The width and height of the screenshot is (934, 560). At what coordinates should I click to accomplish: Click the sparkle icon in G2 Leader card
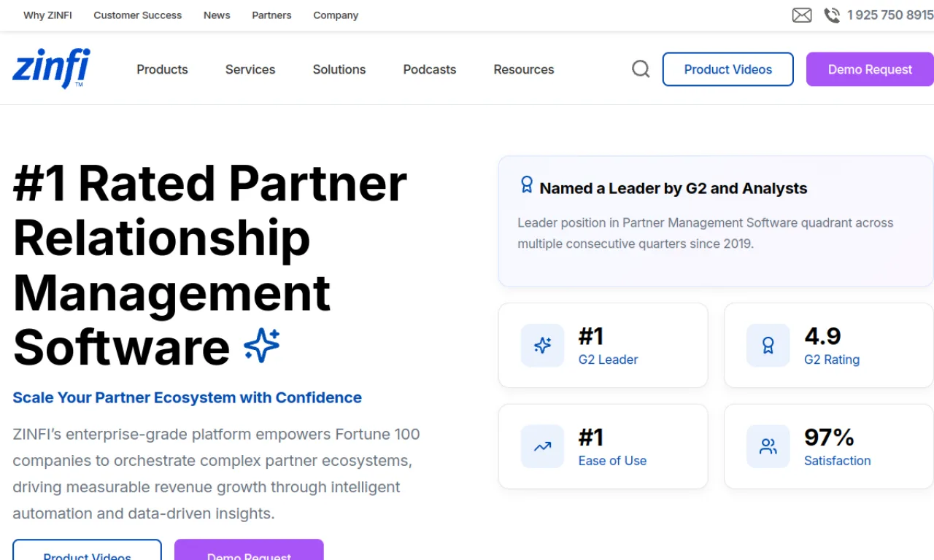(x=542, y=346)
